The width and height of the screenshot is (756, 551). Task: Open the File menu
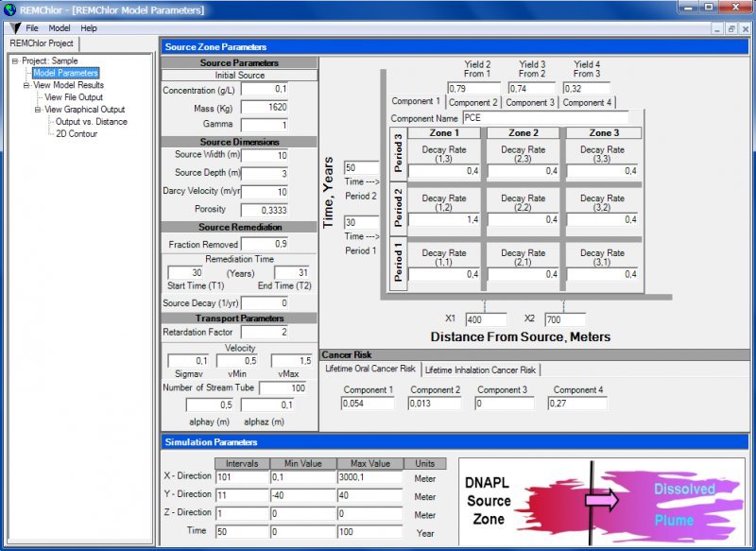32,28
